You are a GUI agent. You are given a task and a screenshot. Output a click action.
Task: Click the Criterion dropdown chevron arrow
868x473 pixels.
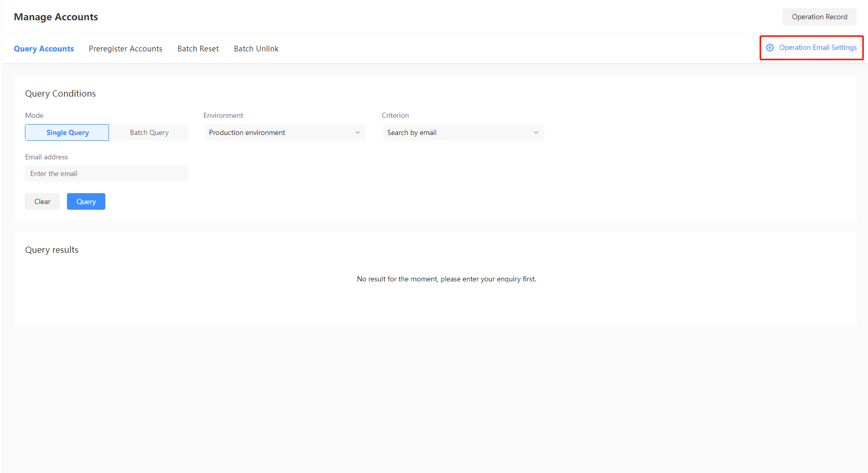[535, 132]
